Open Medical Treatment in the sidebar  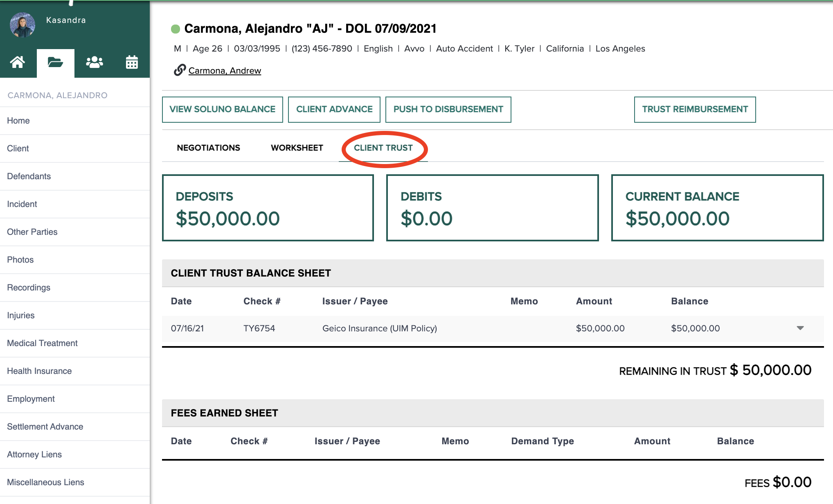point(42,343)
